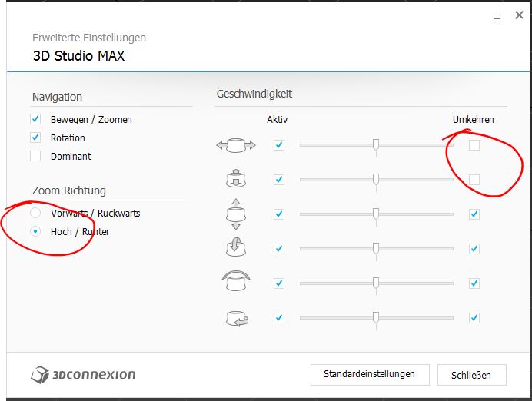532x401 pixels.
Task: Click speed slider handle for up/down axis
Action: point(376,214)
